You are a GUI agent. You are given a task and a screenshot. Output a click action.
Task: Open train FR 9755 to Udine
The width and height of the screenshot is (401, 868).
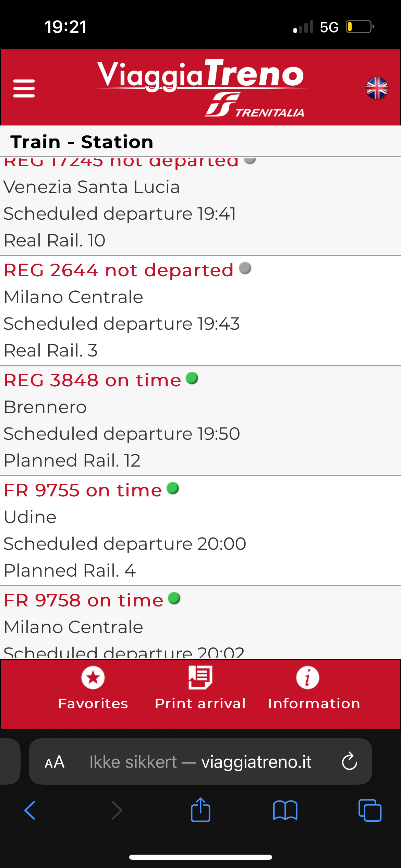click(83, 490)
